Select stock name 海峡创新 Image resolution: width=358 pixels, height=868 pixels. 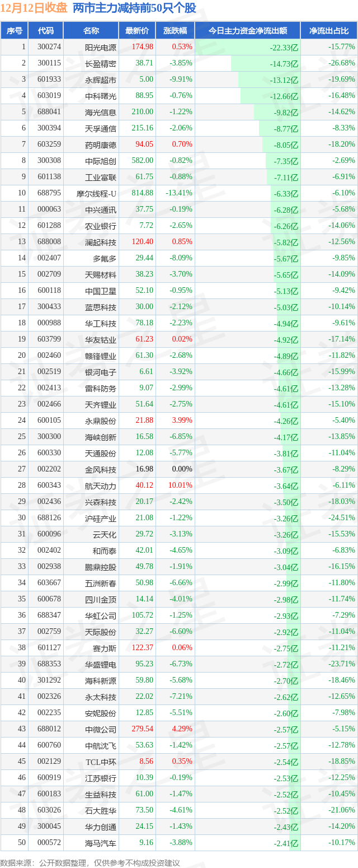pos(101,437)
